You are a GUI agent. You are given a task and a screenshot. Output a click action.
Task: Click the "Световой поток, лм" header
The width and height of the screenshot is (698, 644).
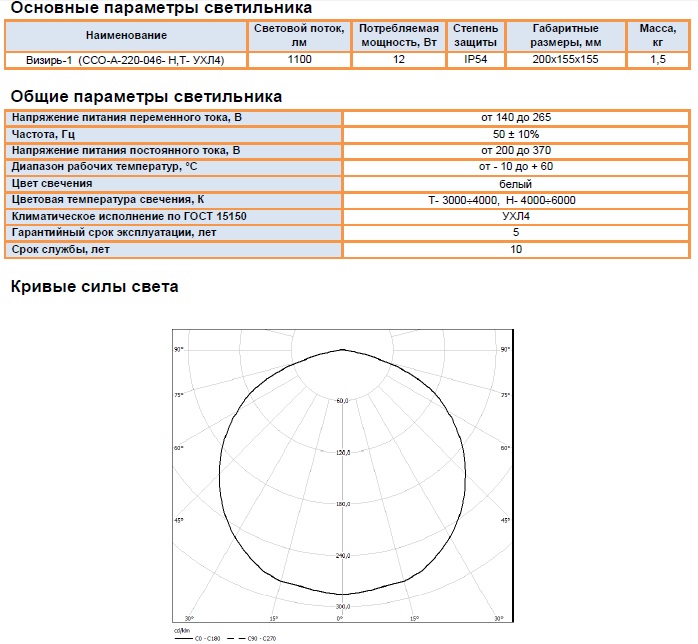(x=299, y=35)
